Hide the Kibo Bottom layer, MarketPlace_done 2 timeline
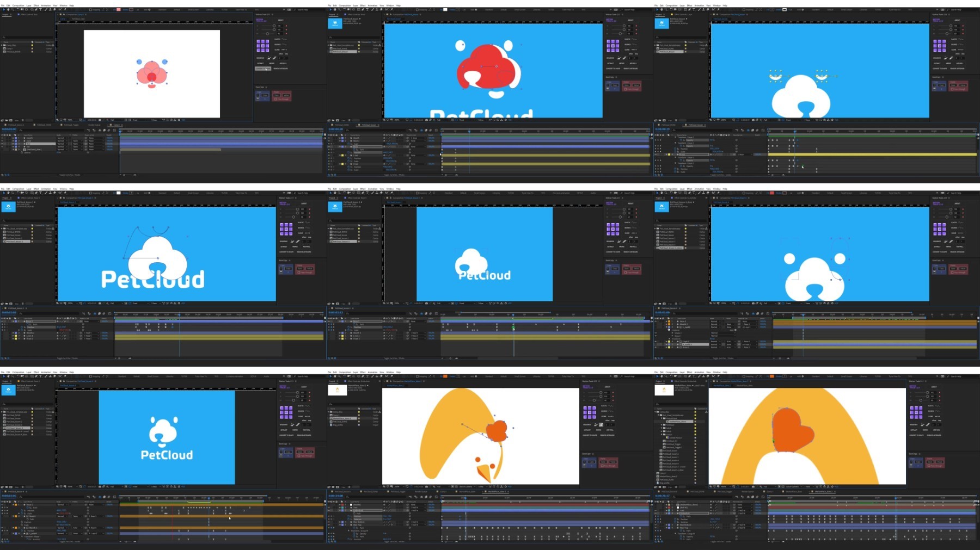The height and width of the screenshot is (550, 980). (656, 525)
